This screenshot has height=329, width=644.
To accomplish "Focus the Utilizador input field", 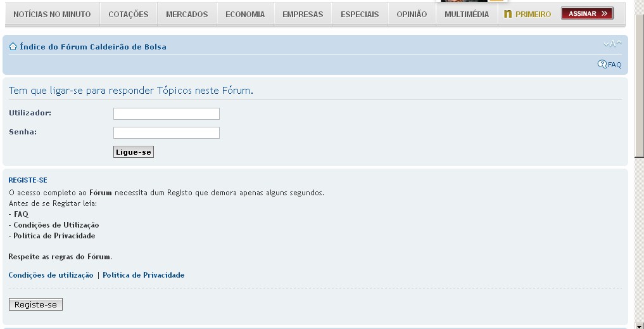I will pos(167,113).
